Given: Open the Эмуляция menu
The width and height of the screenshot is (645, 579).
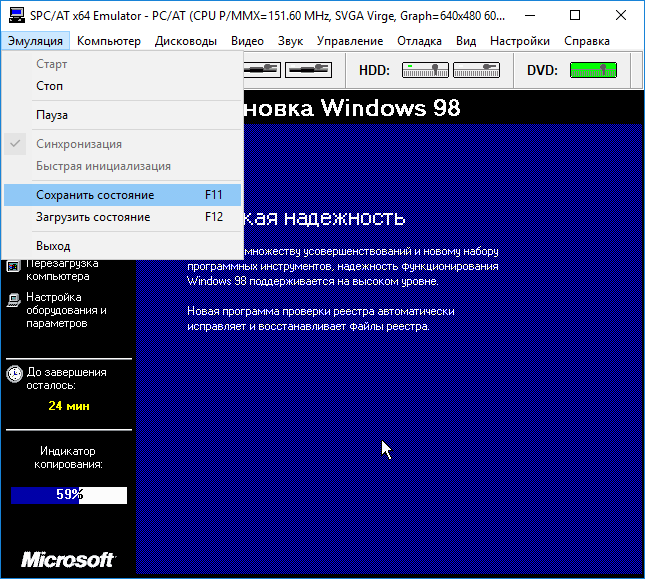Looking at the screenshot, I should (x=35, y=41).
